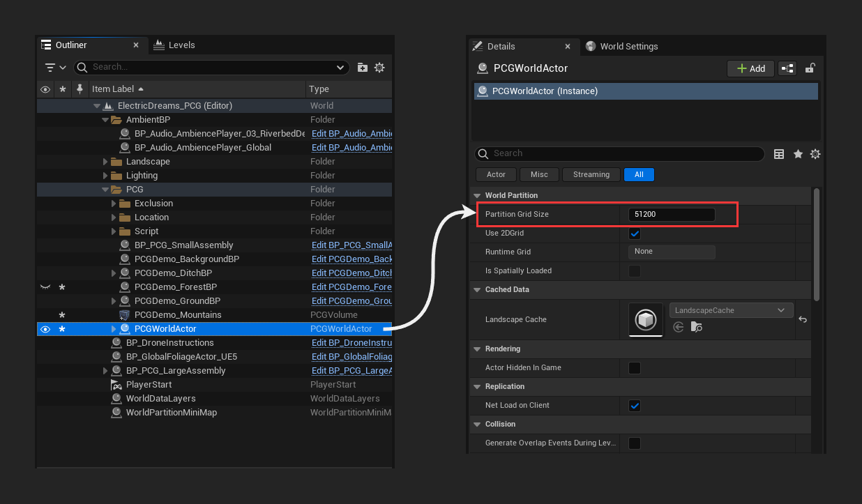The image size is (862, 504).
Task: Open the LandscapeCache dropdown
Action: [x=731, y=310]
